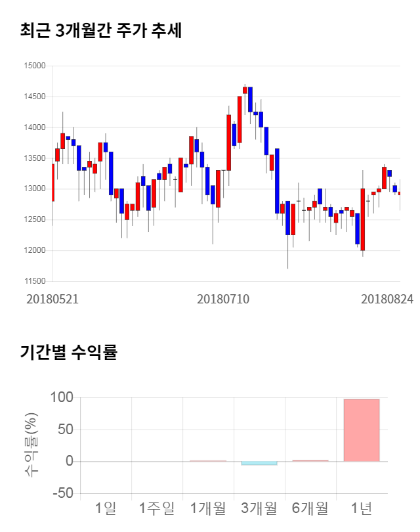Click the 6개월 period label
420x532 pixels.
[310, 508]
